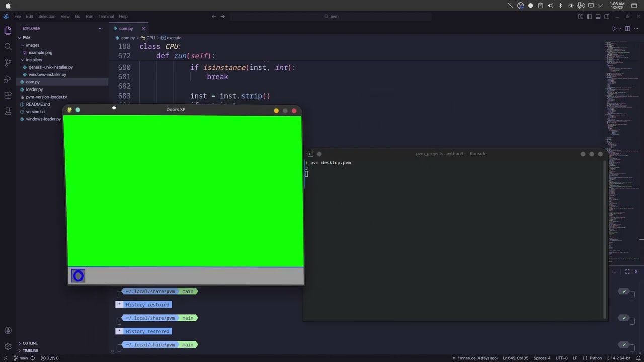Screen dimensions: 644x362
Task: Toggle the bottom Panel visibility
Action: pyautogui.click(x=598, y=16)
